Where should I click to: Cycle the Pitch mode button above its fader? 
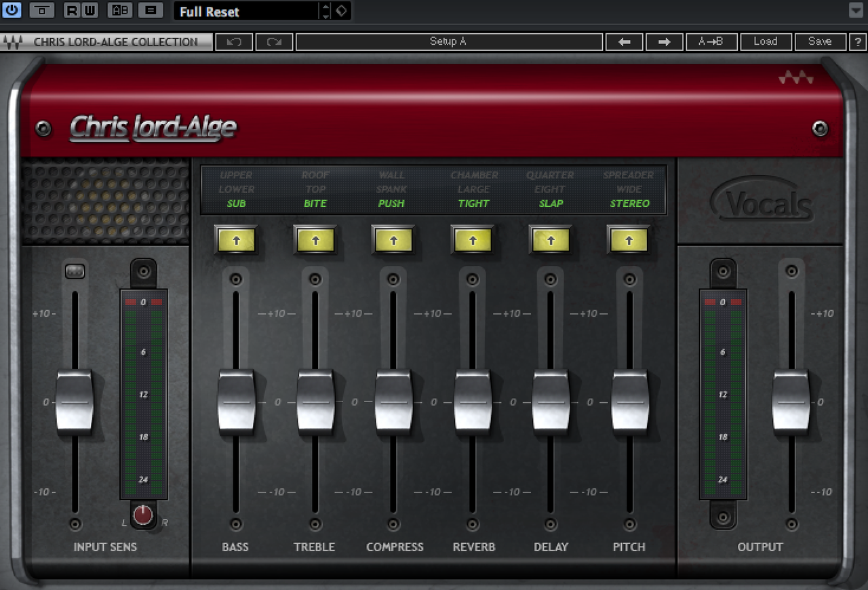(x=629, y=240)
